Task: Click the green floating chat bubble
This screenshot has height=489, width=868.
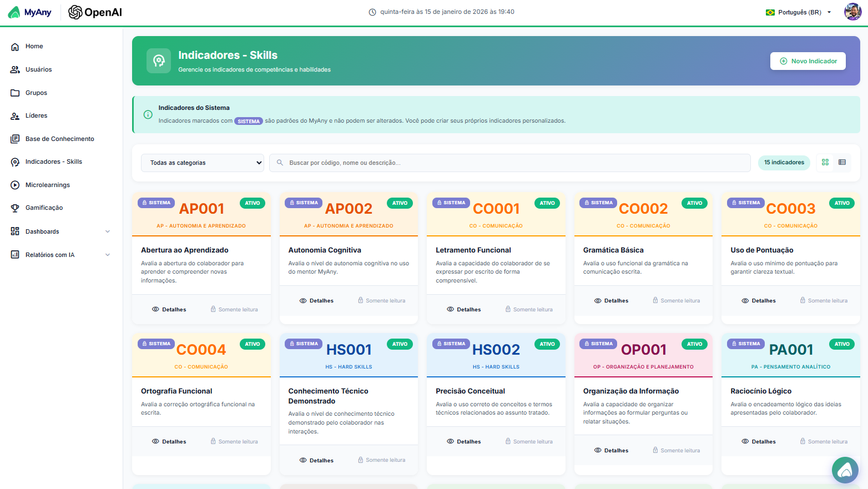Action: click(x=845, y=470)
